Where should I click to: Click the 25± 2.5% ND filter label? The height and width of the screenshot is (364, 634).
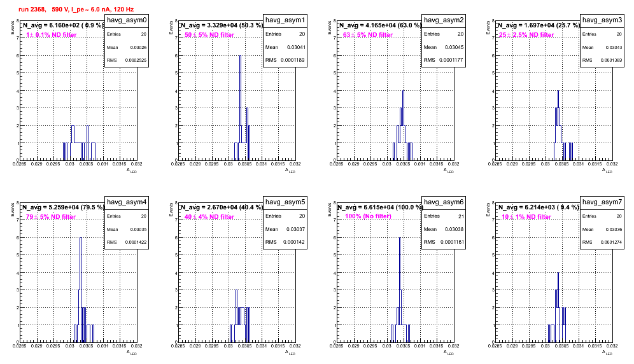click(526, 35)
